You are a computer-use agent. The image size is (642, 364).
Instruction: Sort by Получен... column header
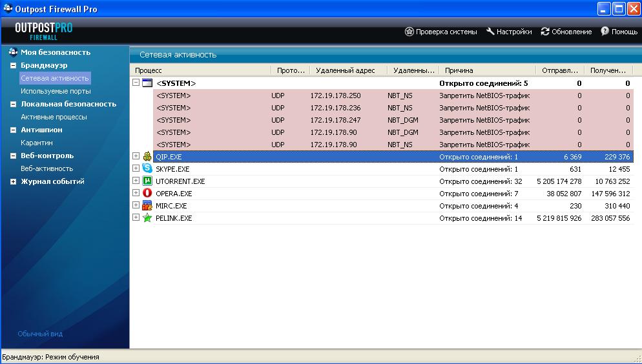coord(608,70)
